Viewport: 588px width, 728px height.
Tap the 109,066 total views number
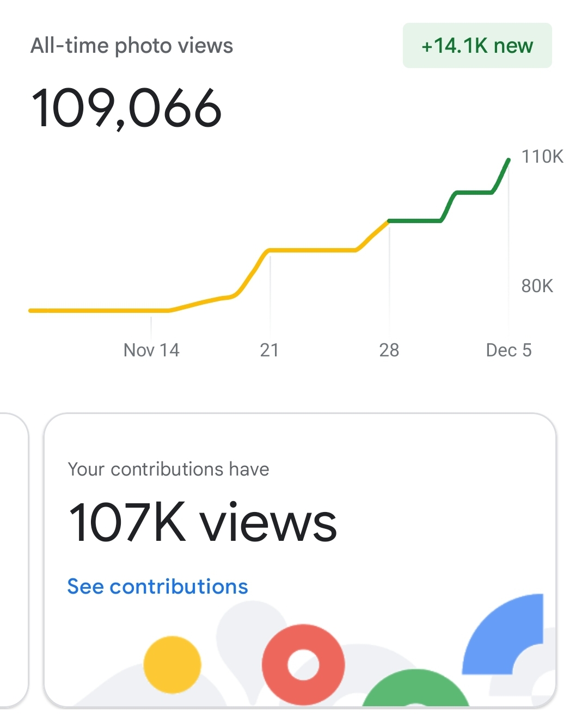(127, 108)
